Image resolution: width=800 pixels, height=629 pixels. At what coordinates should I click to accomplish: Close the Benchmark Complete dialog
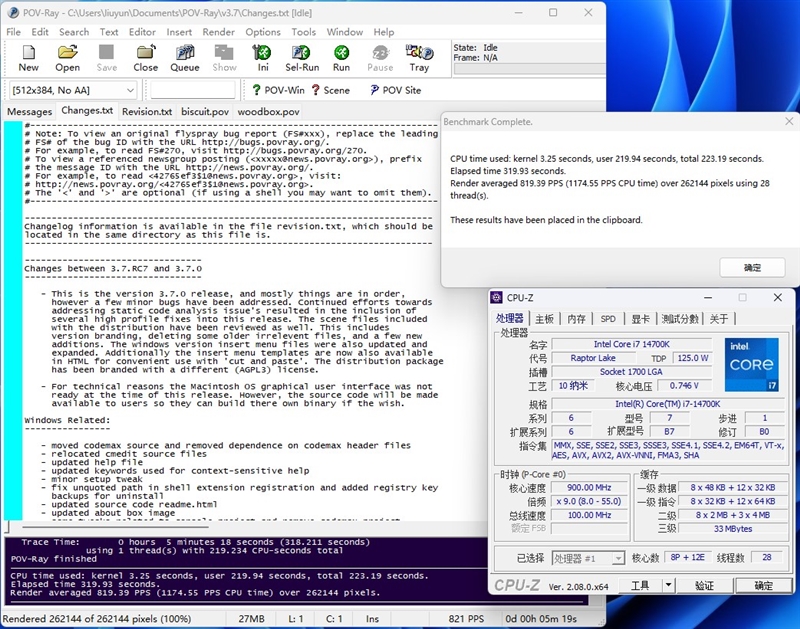[789, 121]
